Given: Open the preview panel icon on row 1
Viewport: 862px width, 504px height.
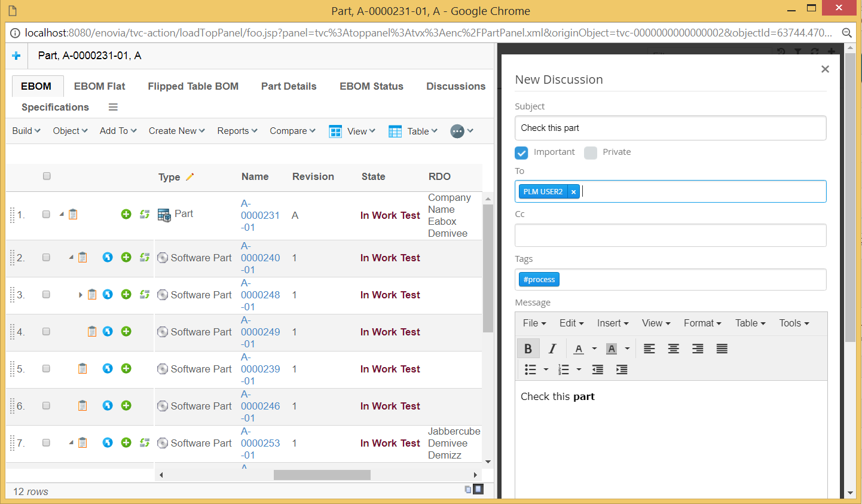Looking at the screenshot, I should (x=72, y=214).
